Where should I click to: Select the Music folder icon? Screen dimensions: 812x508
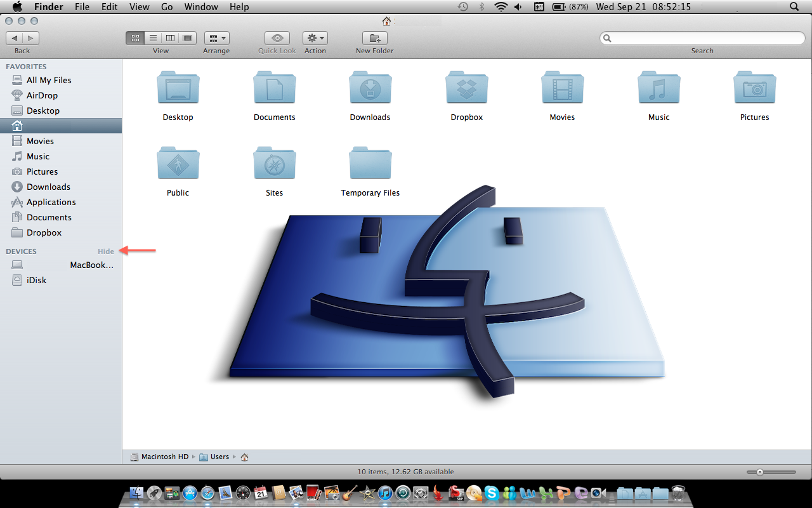[659, 88]
